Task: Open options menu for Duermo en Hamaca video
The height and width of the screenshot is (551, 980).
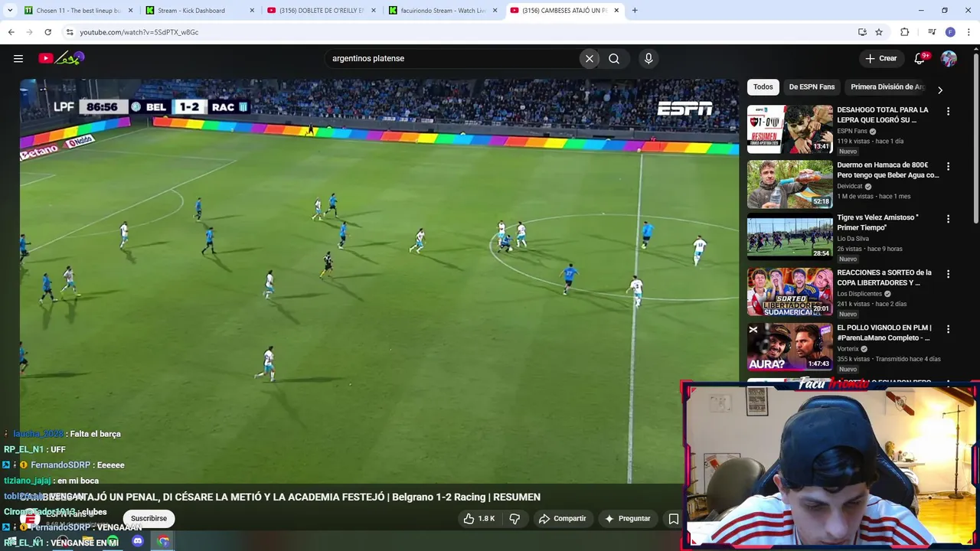Action: [948, 167]
